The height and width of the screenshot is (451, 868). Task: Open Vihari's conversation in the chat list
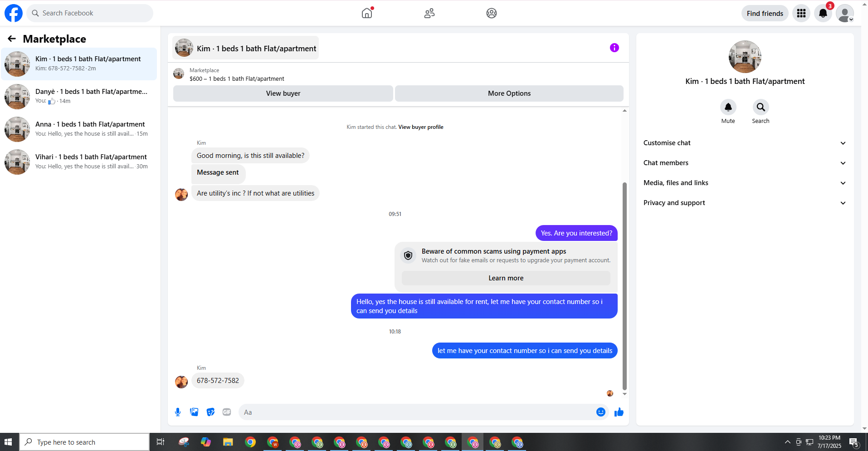click(80, 162)
